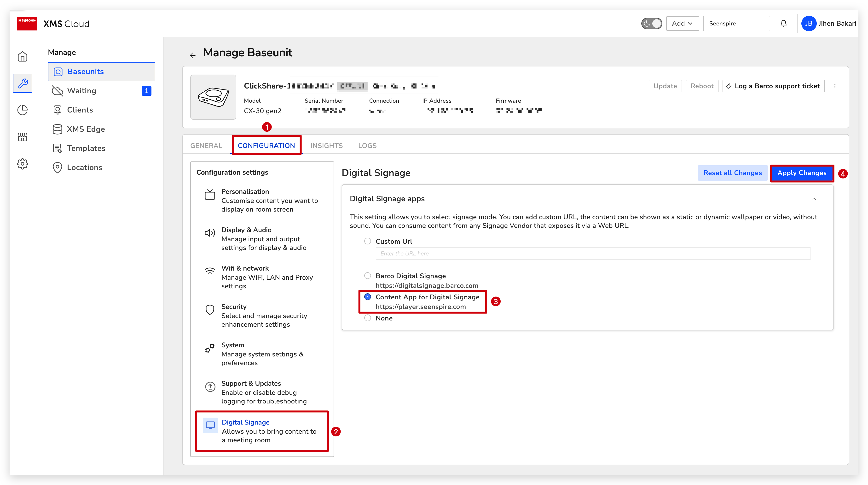Screen dimensions: 868x485
Task: Click the Display & Audio speaker icon
Action: click(x=210, y=233)
